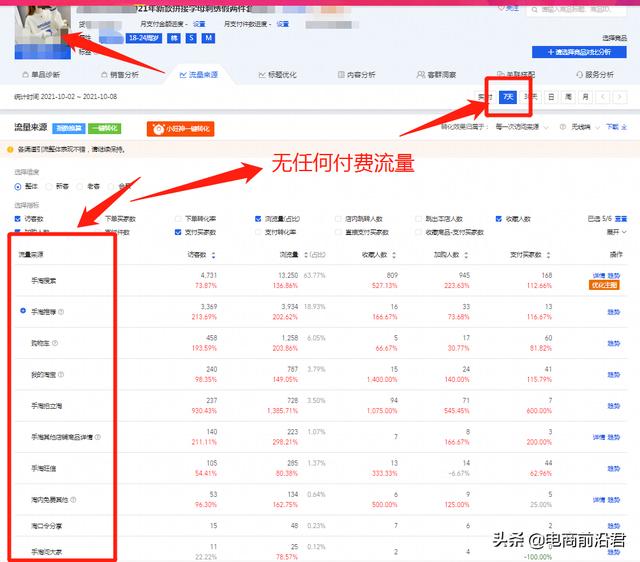Click help icon next to 购物车
Viewport: 640px width, 562px height.
55,343
